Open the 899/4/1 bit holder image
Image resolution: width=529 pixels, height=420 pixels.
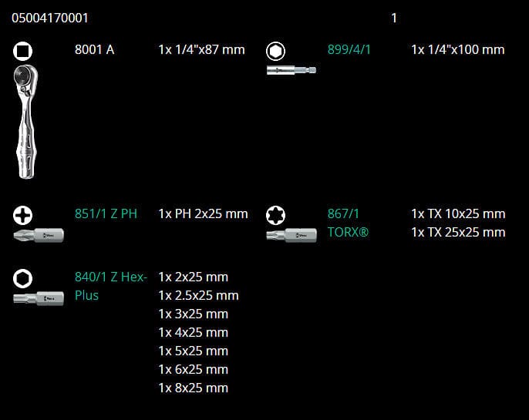pyautogui.click(x=291, y=70)
